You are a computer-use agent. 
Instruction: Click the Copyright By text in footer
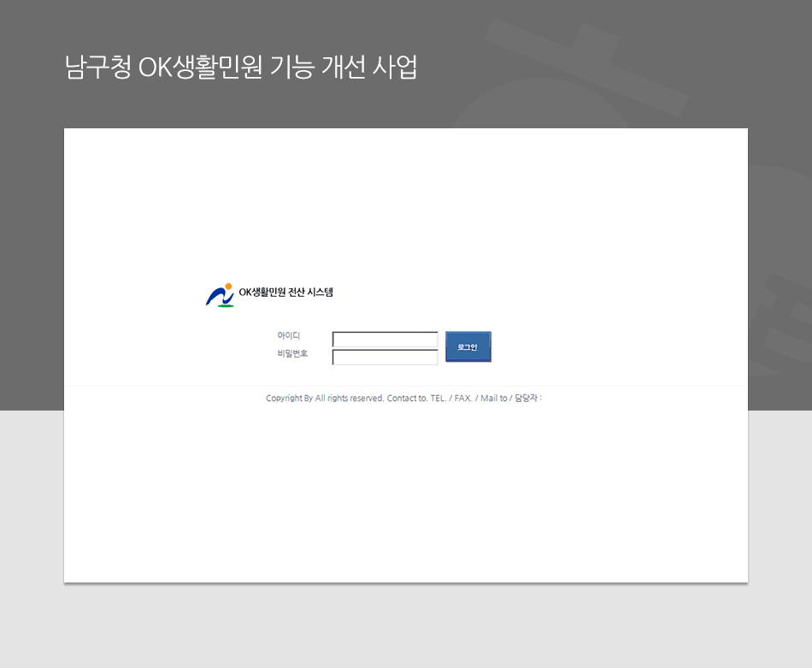coord(289,399)
